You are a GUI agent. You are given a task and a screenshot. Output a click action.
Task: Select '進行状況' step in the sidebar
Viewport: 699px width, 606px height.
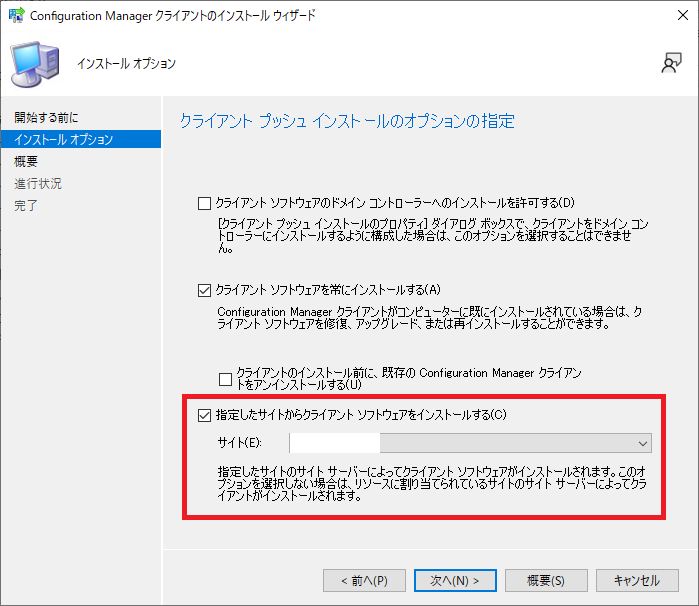pos(38,184)
